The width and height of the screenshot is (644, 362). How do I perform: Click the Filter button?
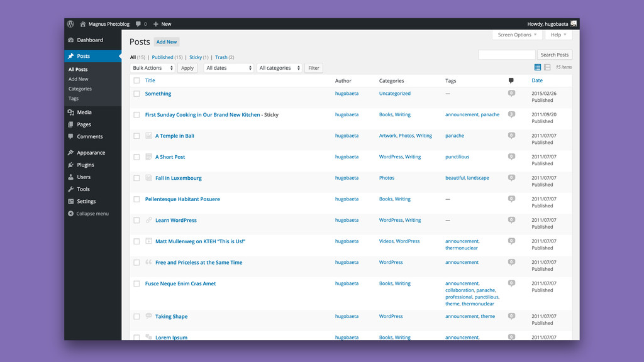(314, 68)
